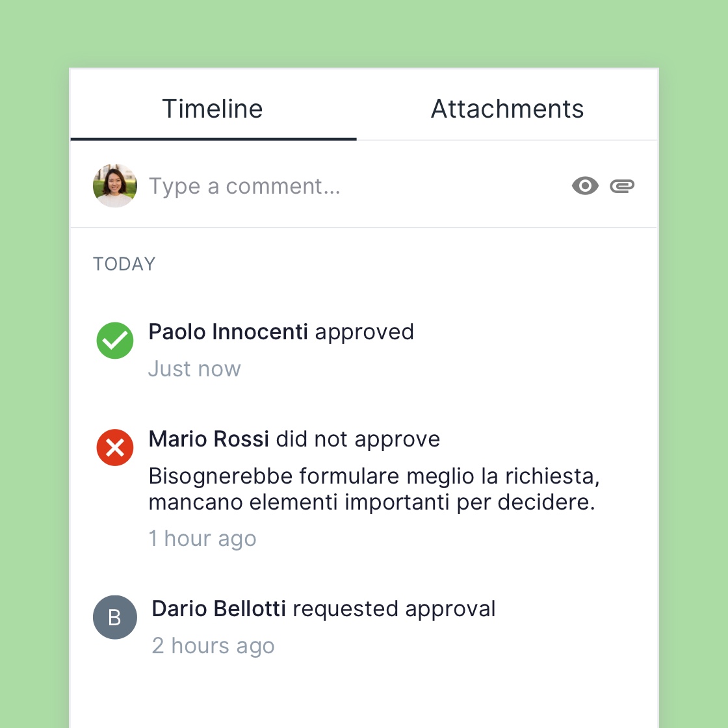The image size is (728, 728).
Task: Click the paperclip attach icon
Action: click(x=622, y=187)
